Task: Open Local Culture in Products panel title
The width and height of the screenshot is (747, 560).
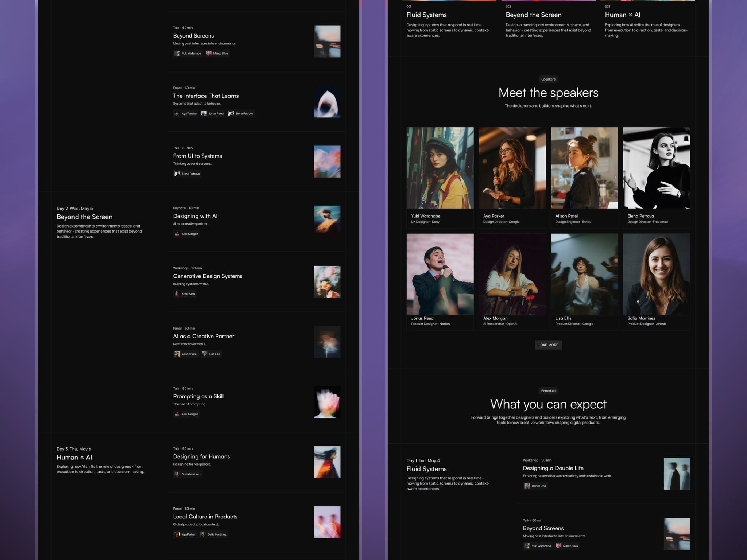Action: (x=205, y=517)
